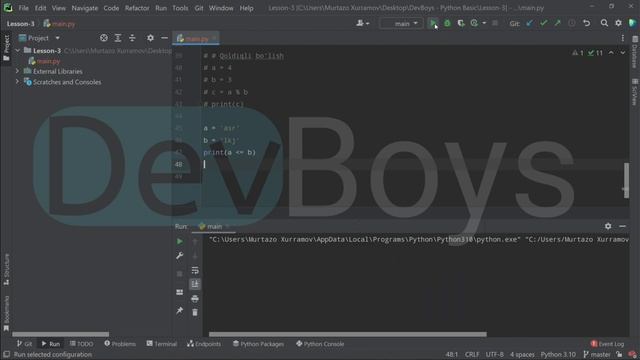
Task: Toggle scroll to end icon in Run panel
Action: click(x=195, y=284)
